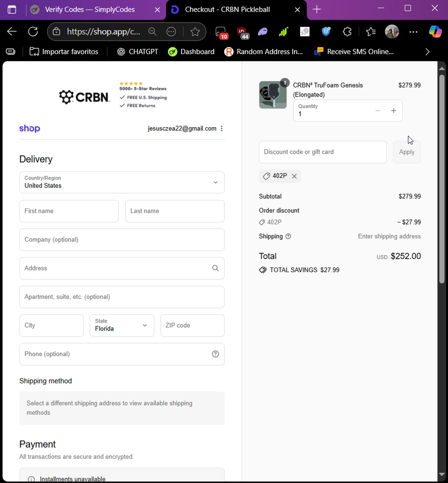Click the CRBN store logo
This screenshot has width=448, height=483.
pos(85,97)
